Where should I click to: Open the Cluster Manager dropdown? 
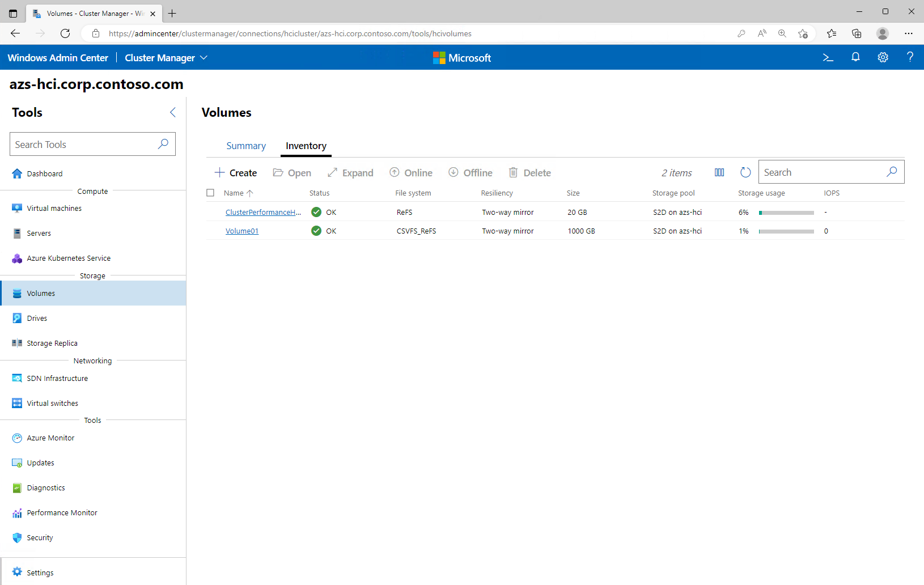[x=166, y=58]
